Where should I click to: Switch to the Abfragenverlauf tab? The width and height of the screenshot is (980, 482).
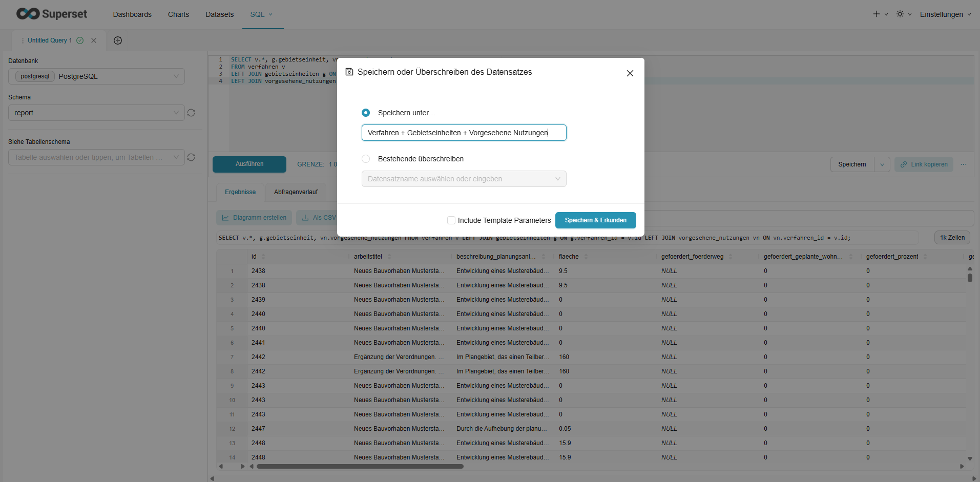296,192
